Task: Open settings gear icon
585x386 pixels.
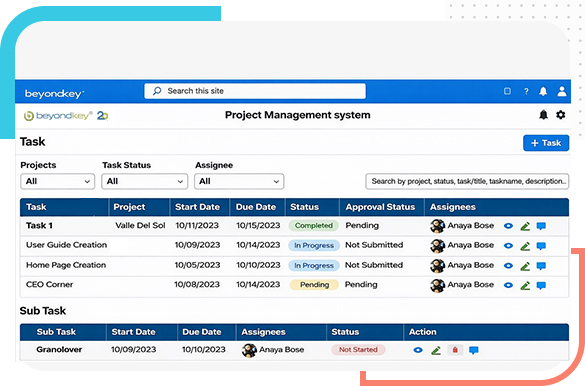Action: click(560, 115)
